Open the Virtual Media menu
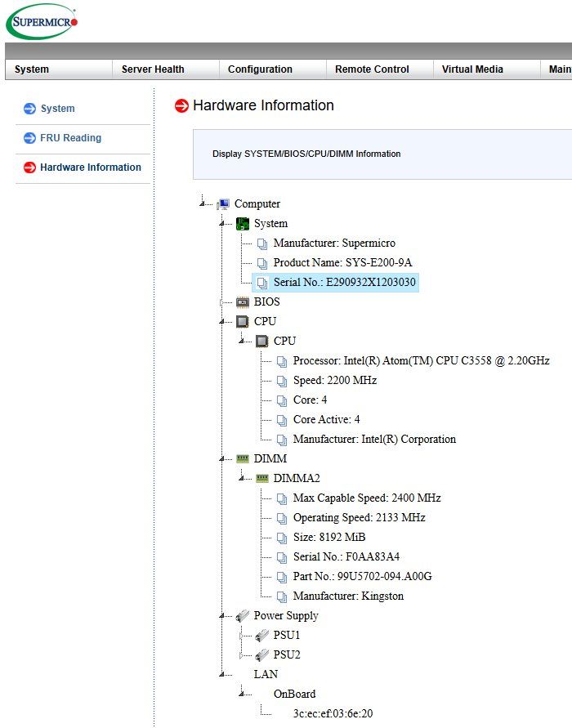 (x=486, y=69)
